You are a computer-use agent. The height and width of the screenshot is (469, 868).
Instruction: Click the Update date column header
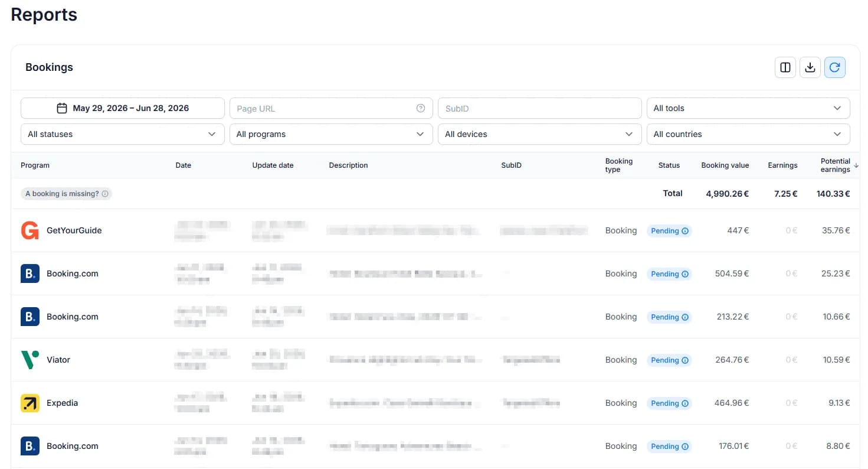coord(273,165)
